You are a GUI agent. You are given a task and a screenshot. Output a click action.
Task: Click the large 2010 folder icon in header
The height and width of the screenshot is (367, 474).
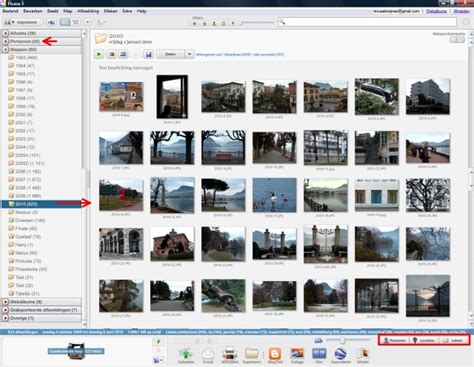(100, 38)
